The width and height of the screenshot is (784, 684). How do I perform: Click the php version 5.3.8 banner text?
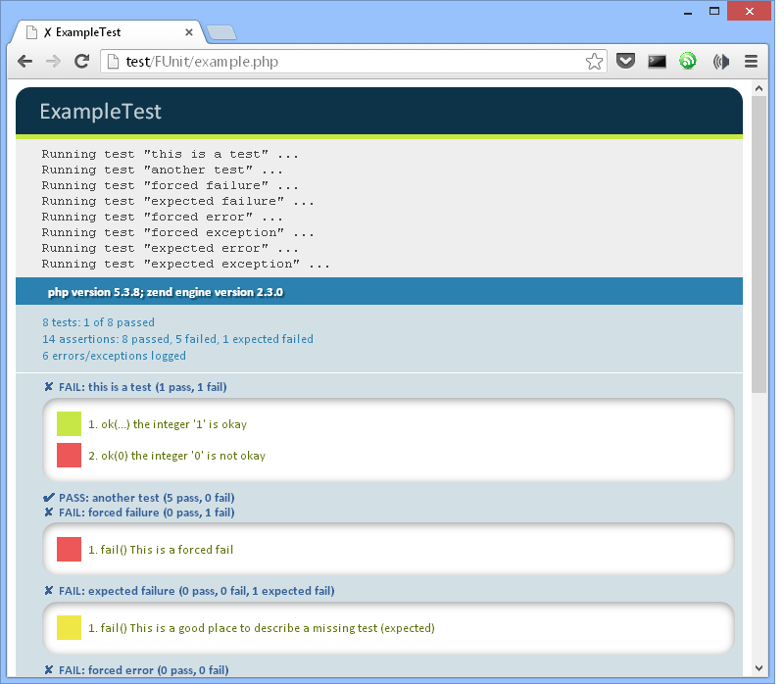pos(165,292)
